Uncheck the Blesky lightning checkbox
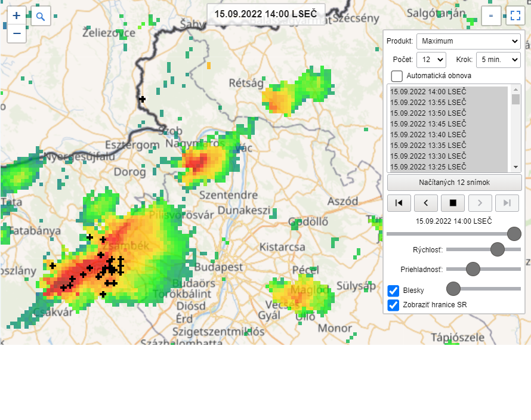 [x=393, y=291]
